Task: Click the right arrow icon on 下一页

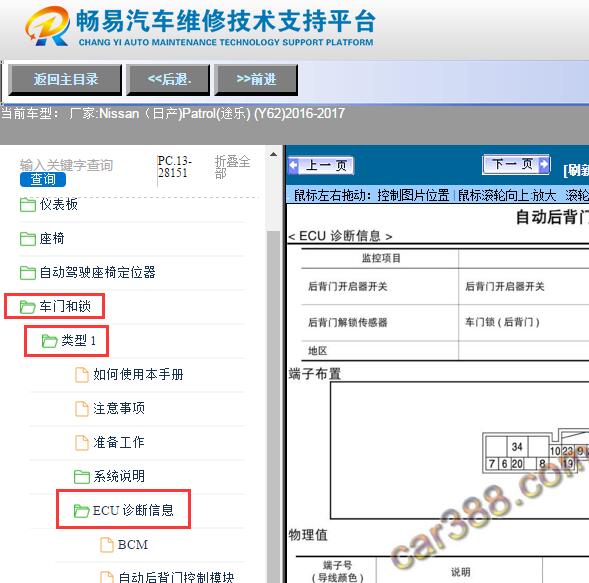Action: pyautogui.click(x=543, y=164)
